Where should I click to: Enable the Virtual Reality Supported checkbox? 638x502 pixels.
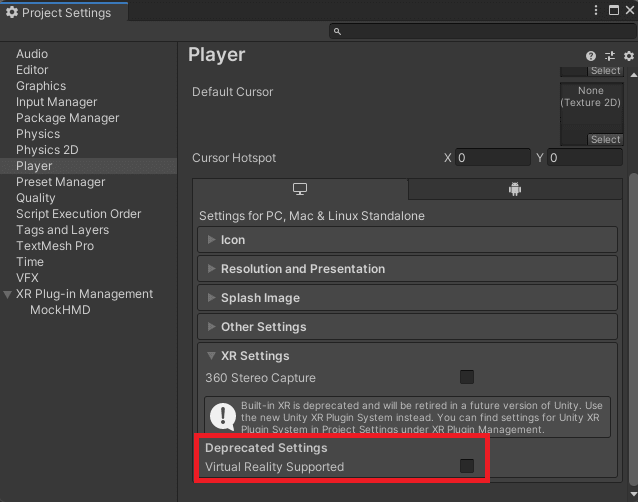pos(467,466)
